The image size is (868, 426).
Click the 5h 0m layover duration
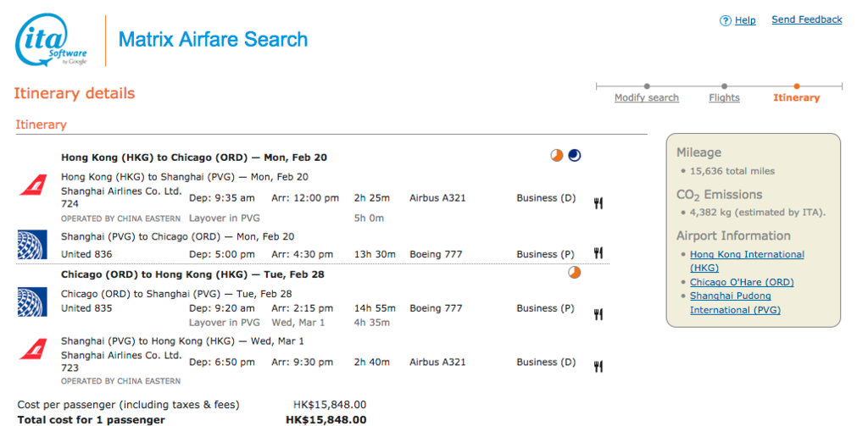coord(369,218)
